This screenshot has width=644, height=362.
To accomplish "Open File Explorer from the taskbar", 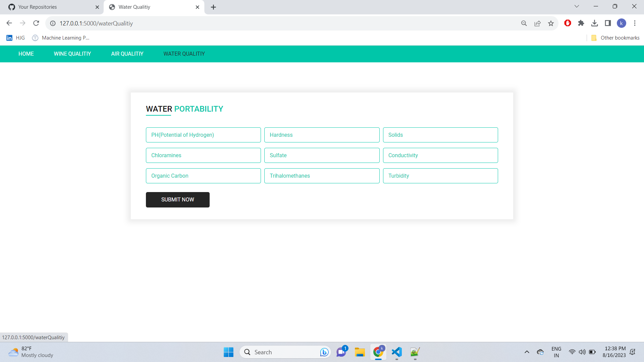I will pos(360,352).
